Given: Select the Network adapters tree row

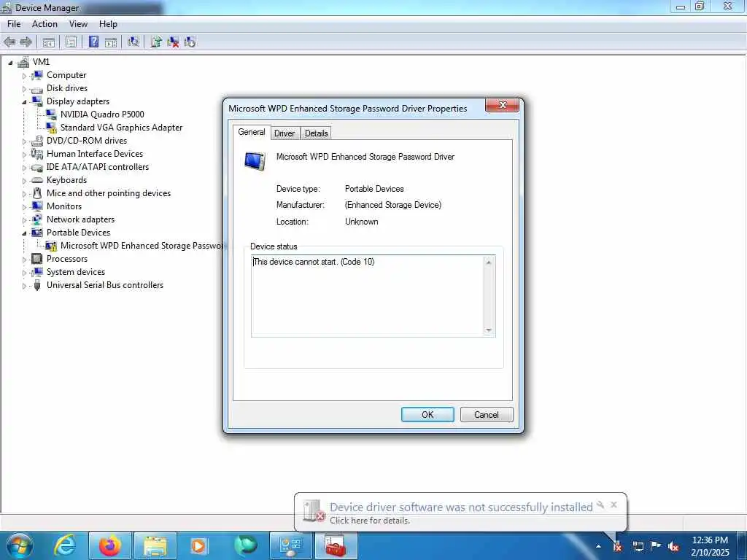Looking at the screenshot, I should 80,219.
